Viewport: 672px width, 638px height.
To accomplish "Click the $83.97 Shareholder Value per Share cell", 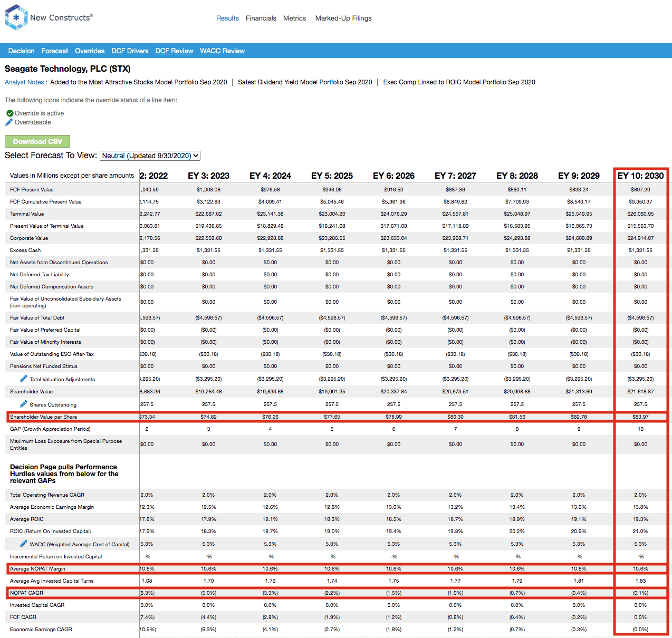I will 640,417.
